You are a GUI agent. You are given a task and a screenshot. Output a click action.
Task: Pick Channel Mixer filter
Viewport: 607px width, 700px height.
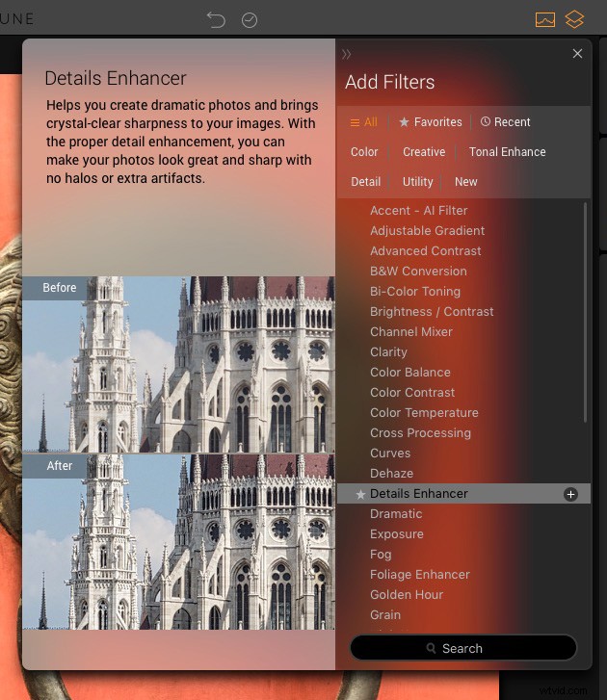[410, 332]
